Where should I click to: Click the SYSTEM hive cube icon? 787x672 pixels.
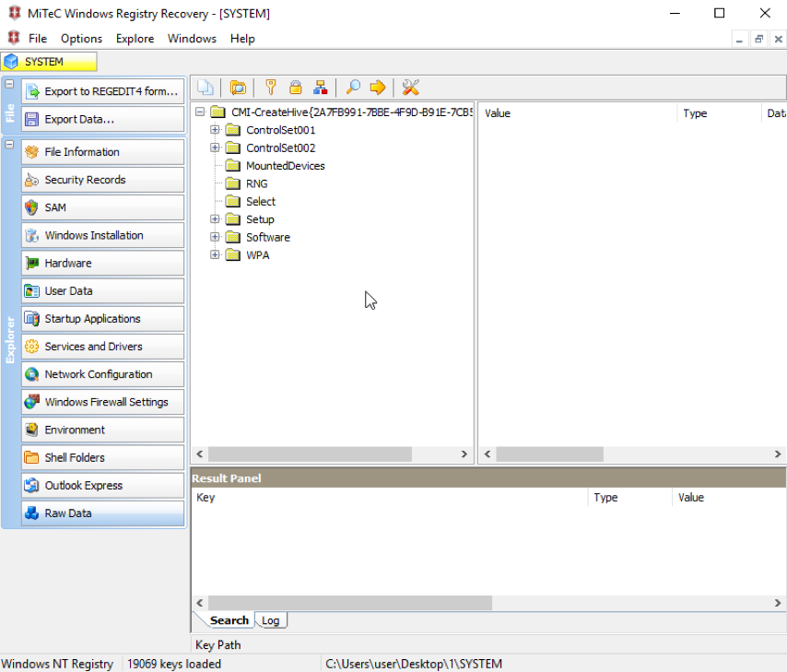pyautogui.click(x=10, y=62)
